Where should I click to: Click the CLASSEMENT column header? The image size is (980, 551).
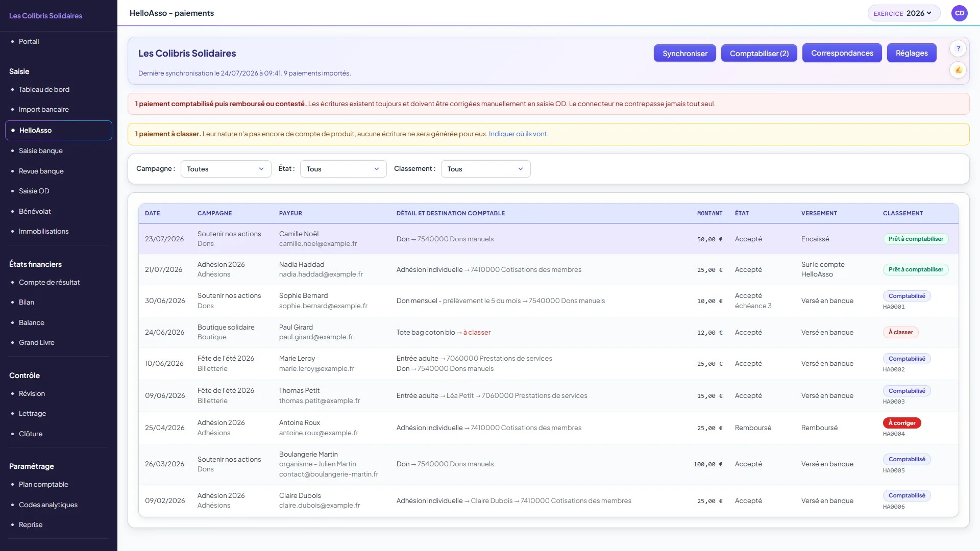coord(902,213)
